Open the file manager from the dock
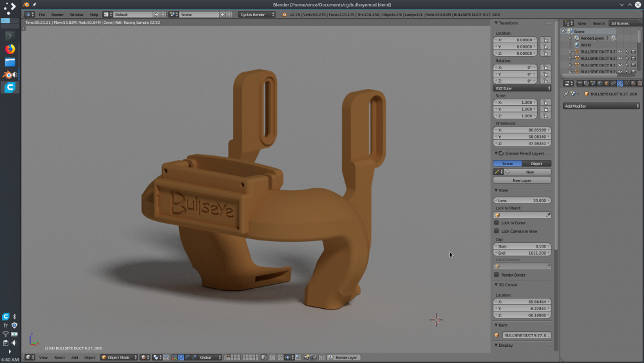Image resolution: width=644 pixels, height=363 pixels. tap(10, 62)
